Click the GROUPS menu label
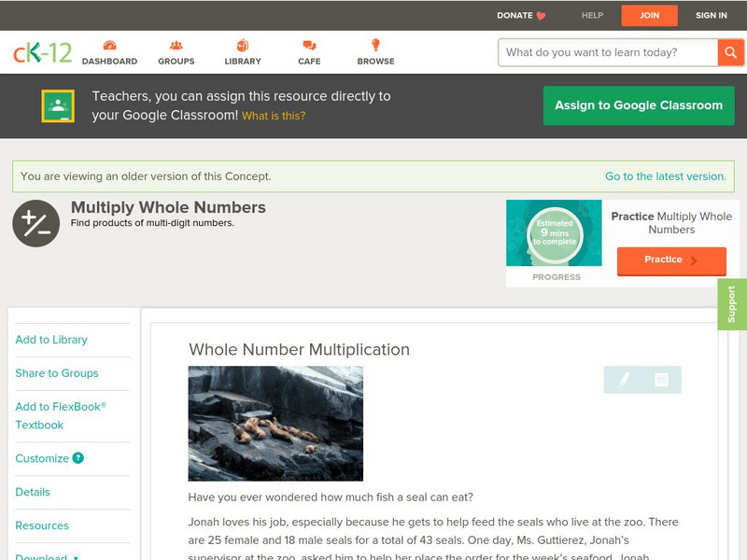The width and height of the screenshot is (747, 560). 176,62
